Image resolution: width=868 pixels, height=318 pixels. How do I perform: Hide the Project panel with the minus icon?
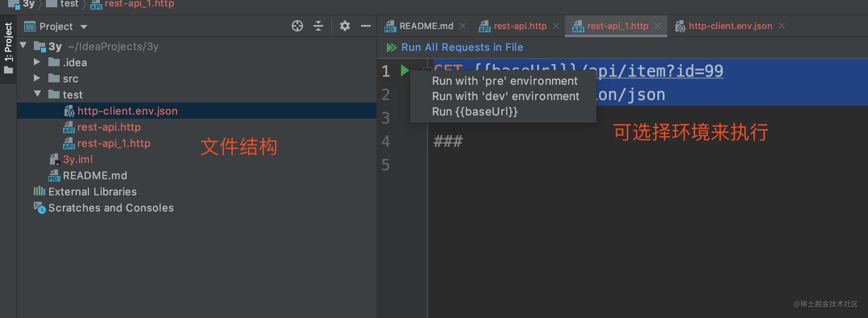(x=365, y=26)
